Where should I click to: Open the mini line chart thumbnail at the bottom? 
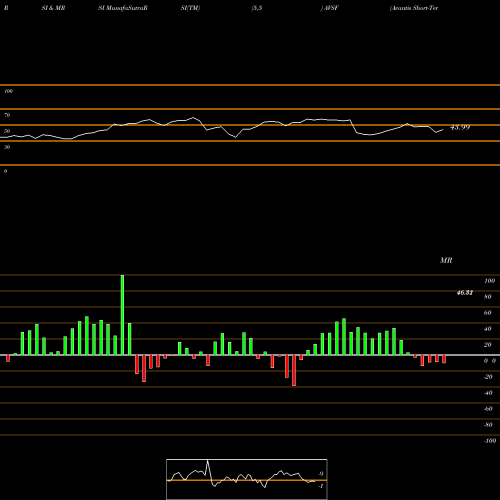point(247,479)
